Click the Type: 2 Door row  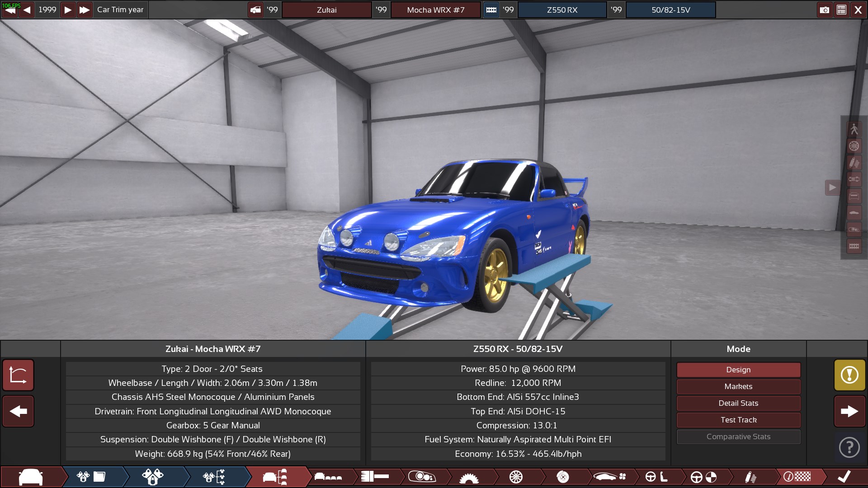[x=213, y=369]
